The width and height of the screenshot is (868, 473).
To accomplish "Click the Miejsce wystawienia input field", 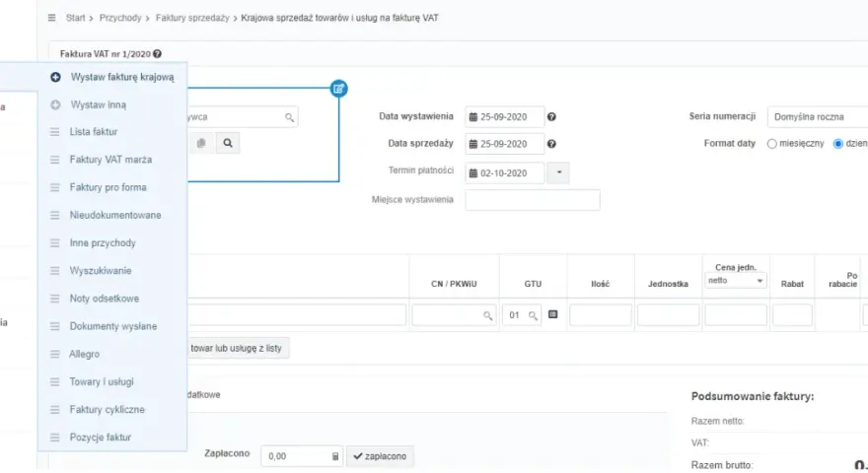I will [533, 200].
